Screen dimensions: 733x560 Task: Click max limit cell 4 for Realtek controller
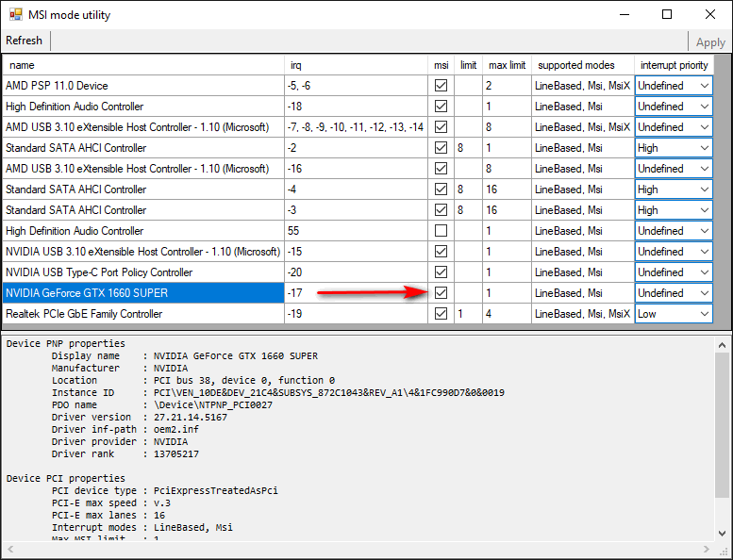(507, 313)
